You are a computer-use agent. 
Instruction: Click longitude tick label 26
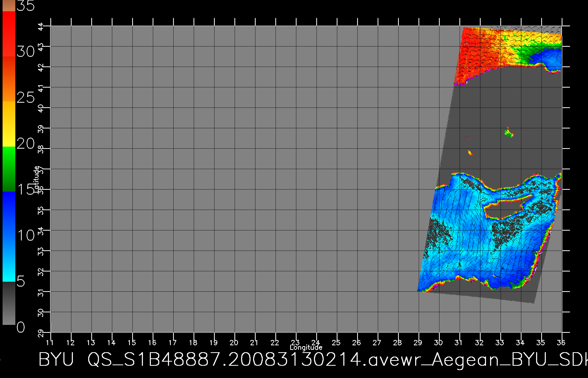(357, 342)
